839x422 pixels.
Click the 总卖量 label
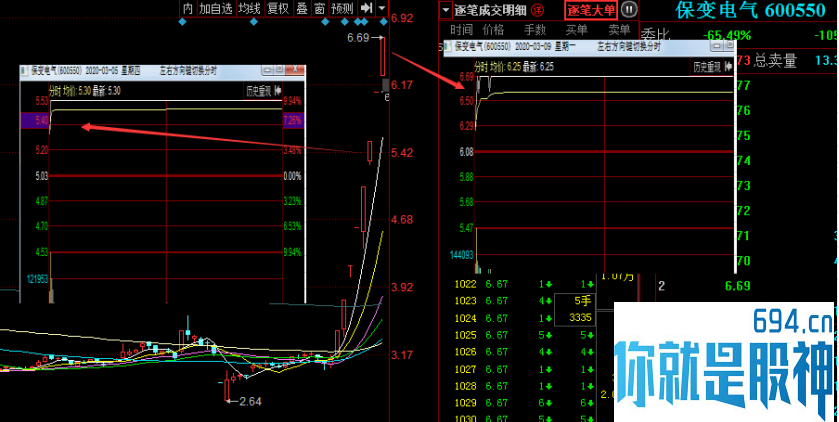click(x=775, y=60)
